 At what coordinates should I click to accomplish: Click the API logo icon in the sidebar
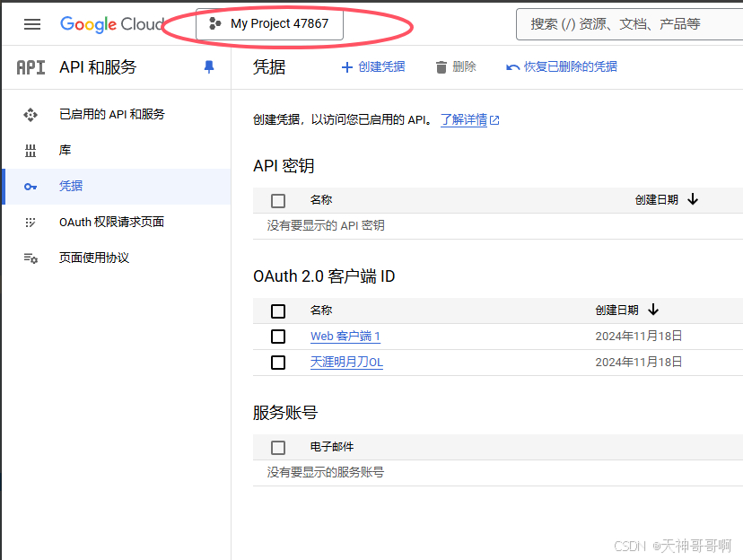(x=31, y=67)
